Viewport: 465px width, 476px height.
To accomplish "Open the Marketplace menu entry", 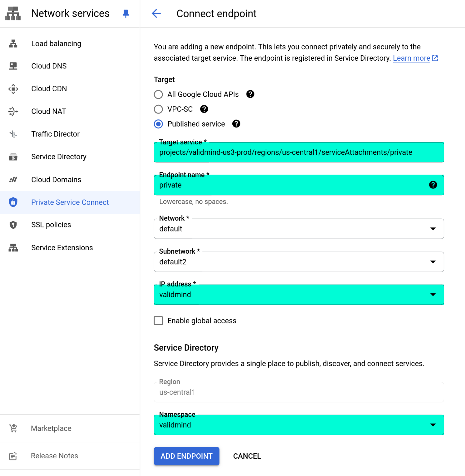I will tap(51, 428).
